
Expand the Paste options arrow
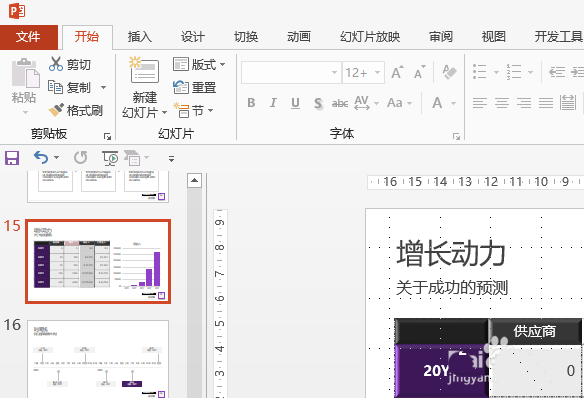pos(25,112)
